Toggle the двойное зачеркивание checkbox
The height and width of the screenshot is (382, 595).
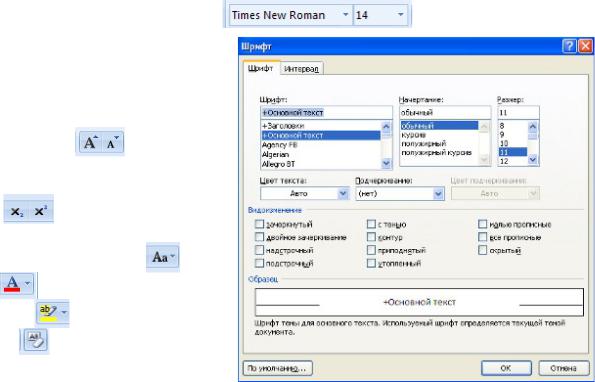coord(259,237)
